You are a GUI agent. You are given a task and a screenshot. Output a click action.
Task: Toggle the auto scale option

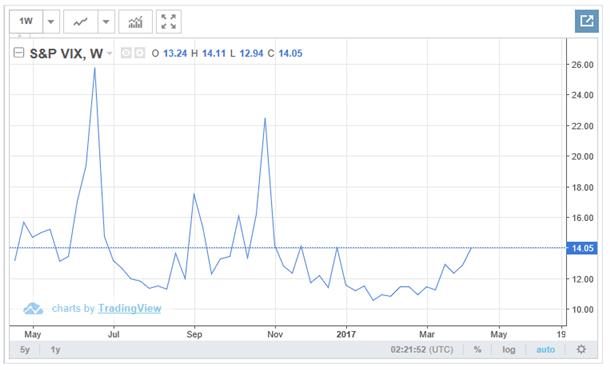click(545, 349)
